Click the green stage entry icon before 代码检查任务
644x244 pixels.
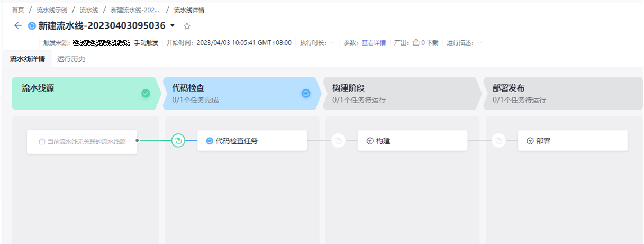[x=178, y=141]
